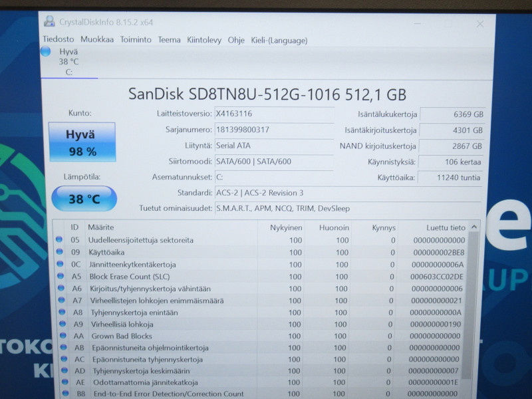Open the Ohje menu
The height and width of the screenshot is (399, 532).
pos(236,41)
